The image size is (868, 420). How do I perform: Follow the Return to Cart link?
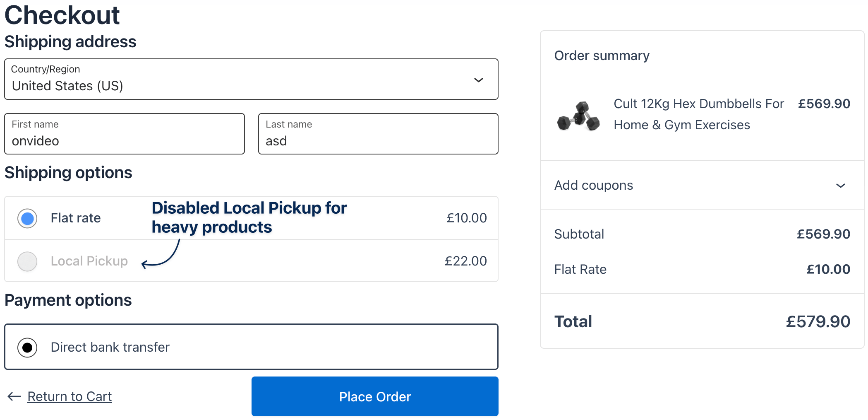tap(70, 396)
